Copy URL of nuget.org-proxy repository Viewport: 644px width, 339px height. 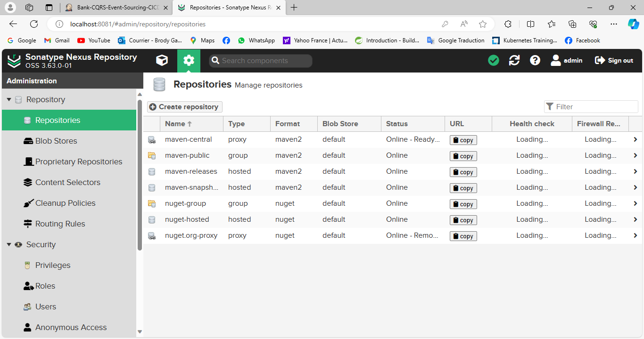(463, 236)
